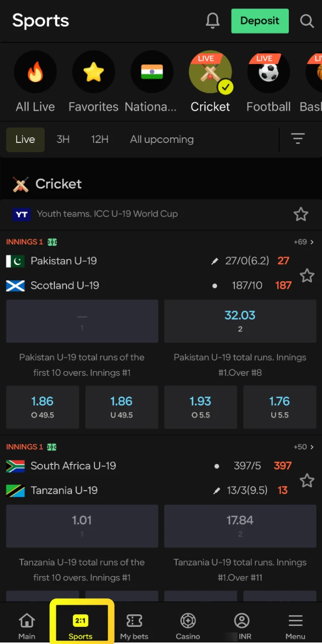322x644 pixels.
Task: Star the Pakistan U-19 vs Scotland match
Action: (307, 276)
